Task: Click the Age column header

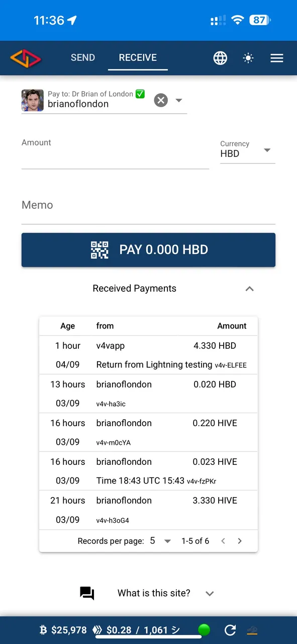Action: pyautogui.click(x=68, y=326)
